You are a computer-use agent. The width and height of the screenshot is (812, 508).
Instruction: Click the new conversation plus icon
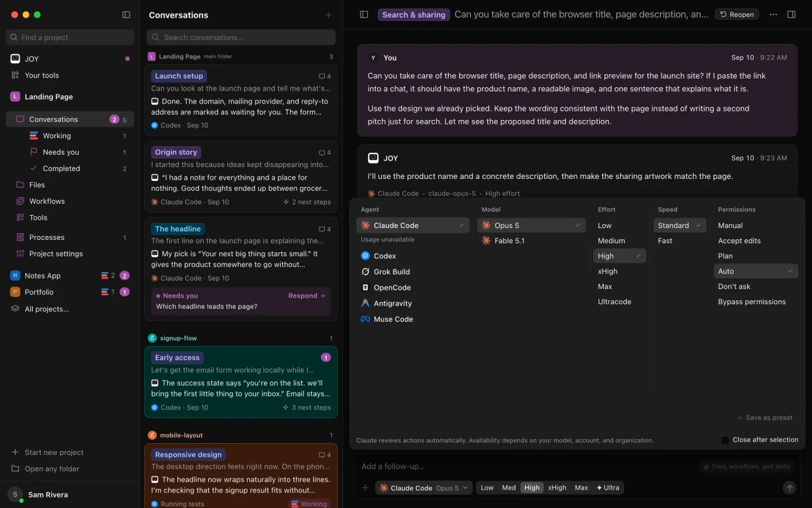click(x=328, y=15)
